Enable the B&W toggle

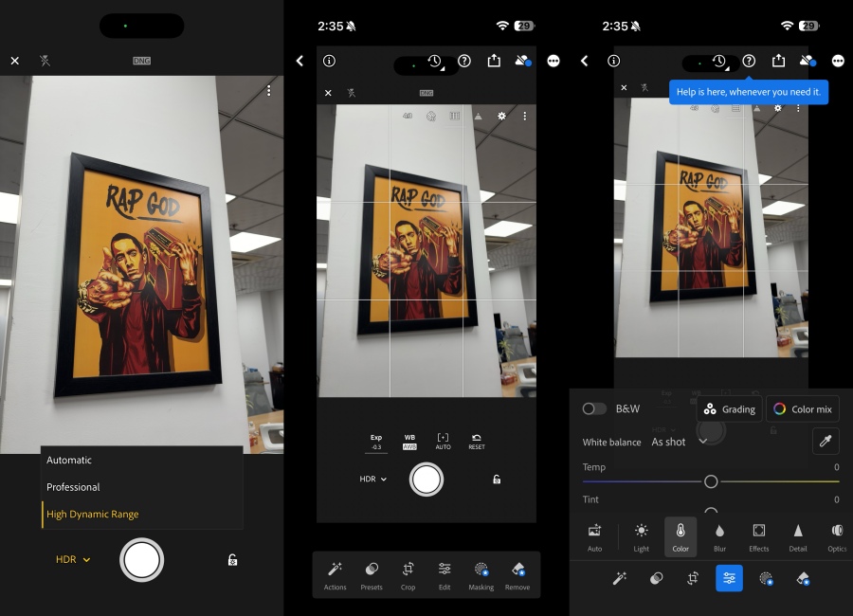596,408
